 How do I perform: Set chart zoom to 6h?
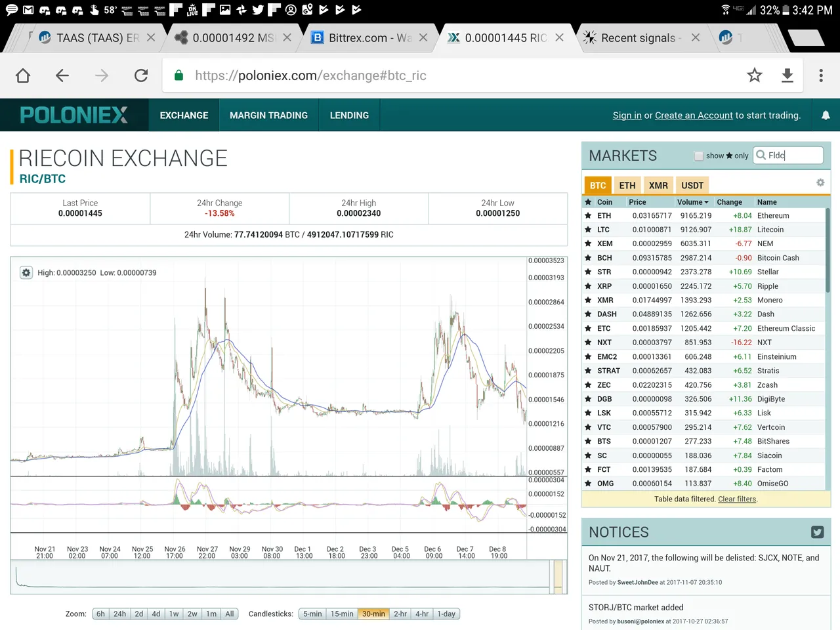point(100,614)
